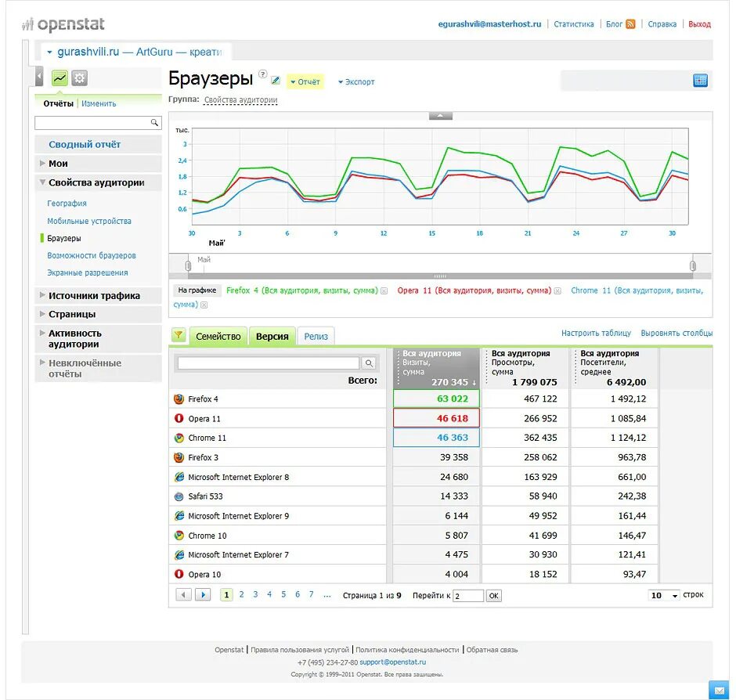Go to next table page arrow

pyautogui.click(x=203, y=595)
